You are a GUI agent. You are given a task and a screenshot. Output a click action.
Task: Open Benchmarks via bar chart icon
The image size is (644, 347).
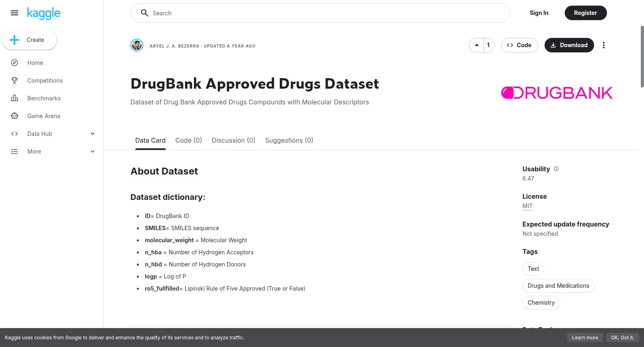point(14,98)
